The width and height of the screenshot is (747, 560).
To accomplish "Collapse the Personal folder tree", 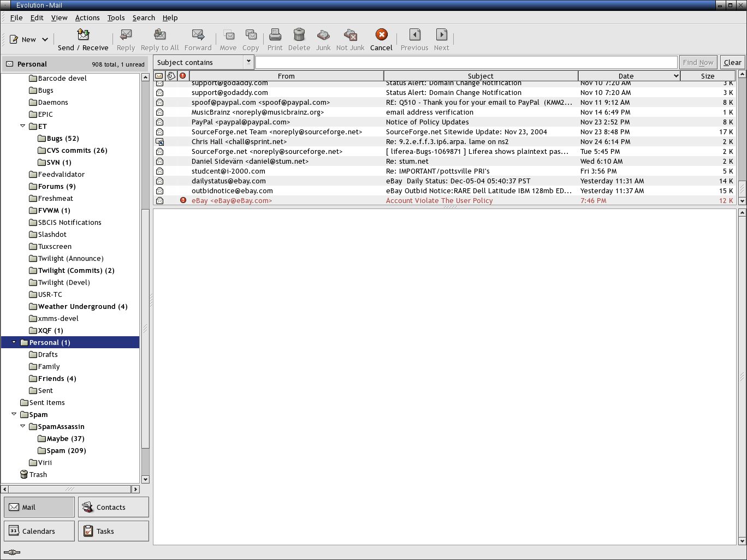I will [14, 342].
